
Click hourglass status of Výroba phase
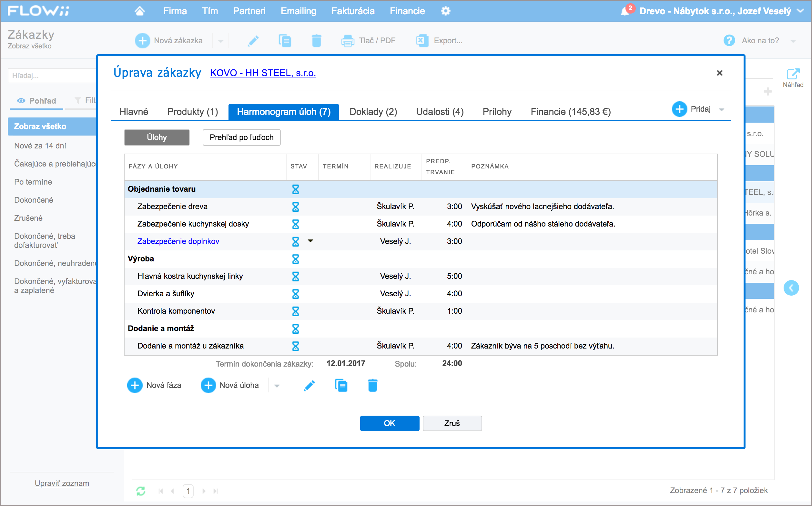[x=296, y=259]
